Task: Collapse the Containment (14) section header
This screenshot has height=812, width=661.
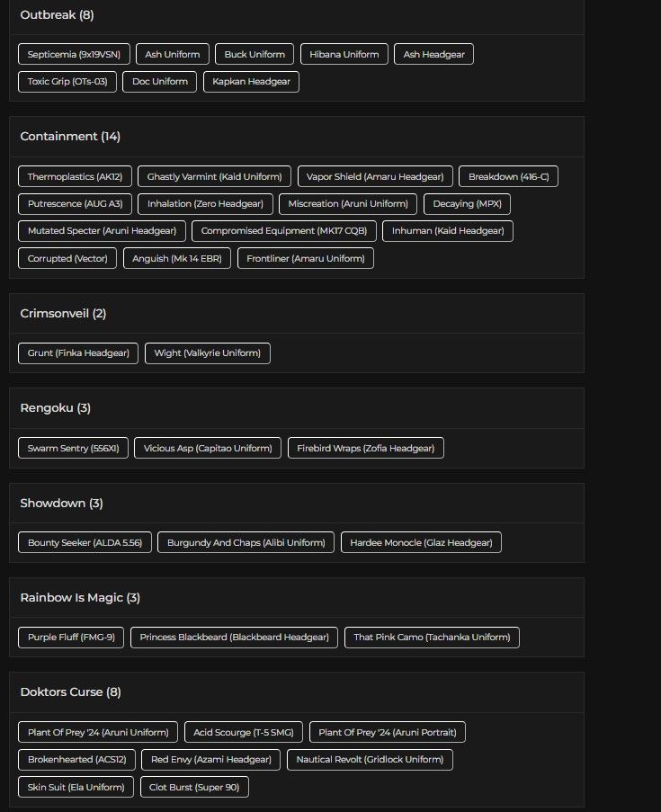Action: (x=70, y=137)
